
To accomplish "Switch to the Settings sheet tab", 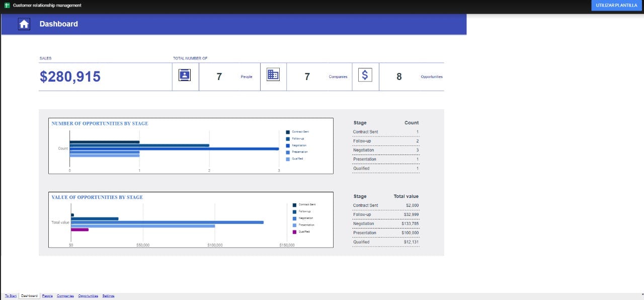I will 108,296.
